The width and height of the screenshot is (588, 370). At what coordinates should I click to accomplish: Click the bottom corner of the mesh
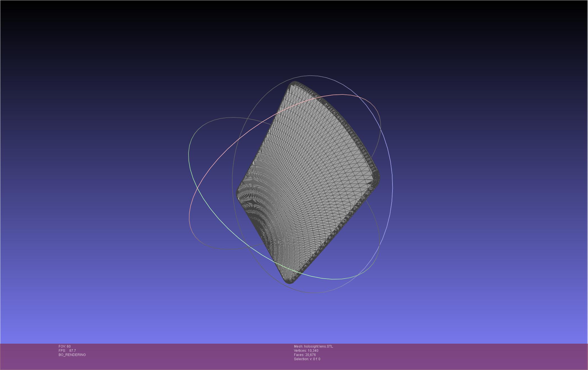290,281
